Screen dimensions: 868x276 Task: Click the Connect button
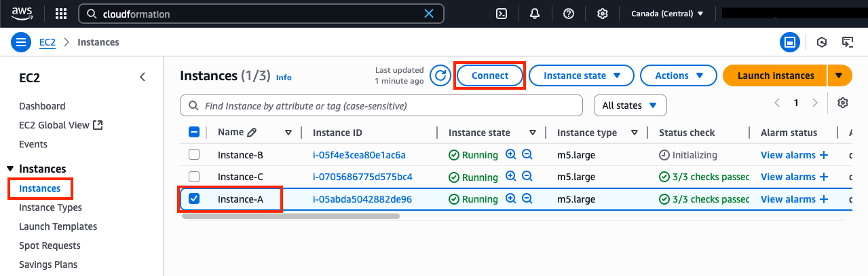(490, 75)
